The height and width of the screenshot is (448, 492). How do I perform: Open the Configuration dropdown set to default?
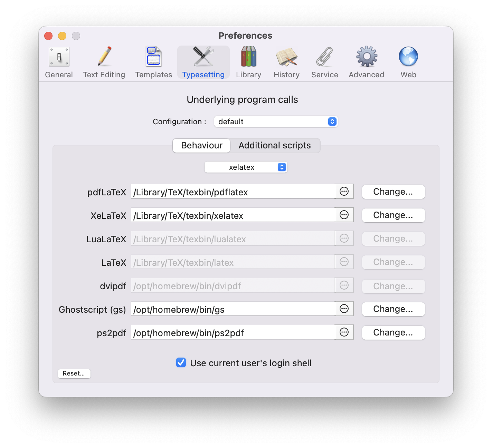coord(276,121)
